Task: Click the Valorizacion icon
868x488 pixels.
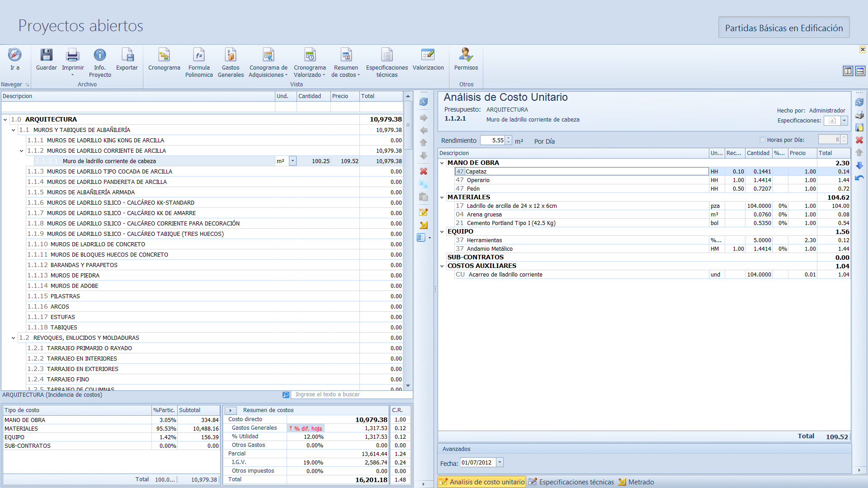Action: [x=428, y=56]
